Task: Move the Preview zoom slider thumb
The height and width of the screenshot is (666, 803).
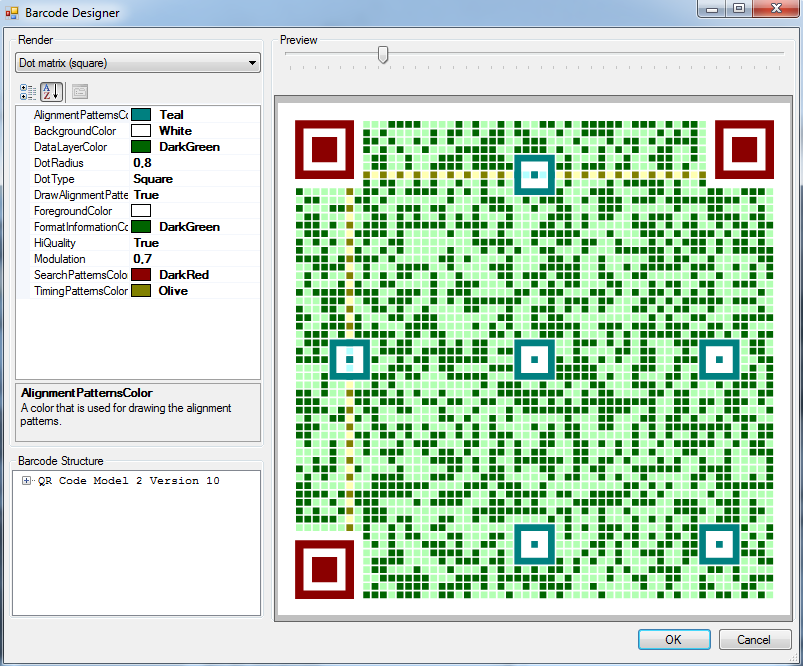Action: tap(383, 54)
